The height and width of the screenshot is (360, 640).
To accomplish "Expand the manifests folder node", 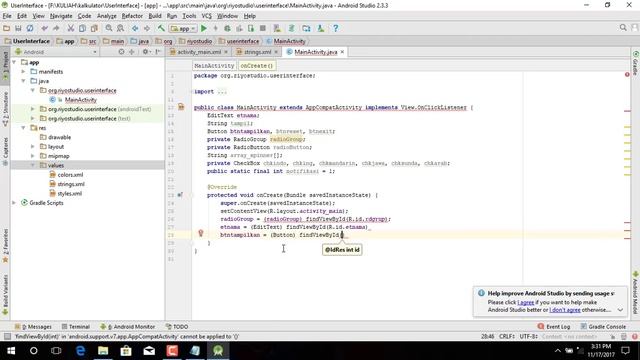I will coord(24,71).
